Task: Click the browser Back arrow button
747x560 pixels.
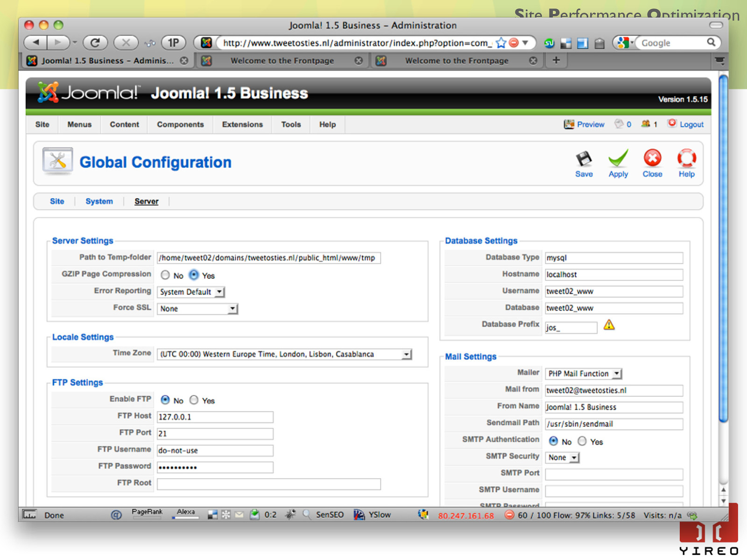Action: (x=35, y=43)
